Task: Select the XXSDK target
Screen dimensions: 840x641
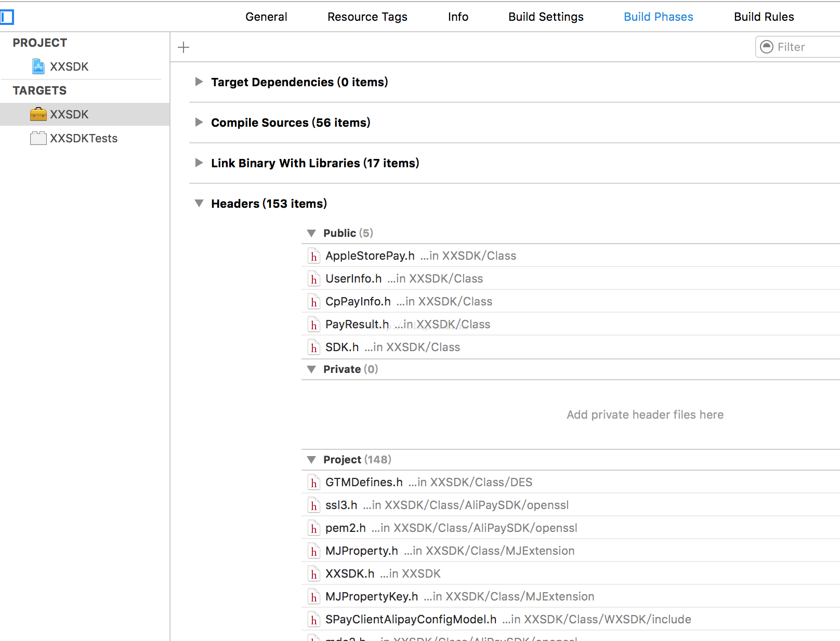Action: click(85, 114)
